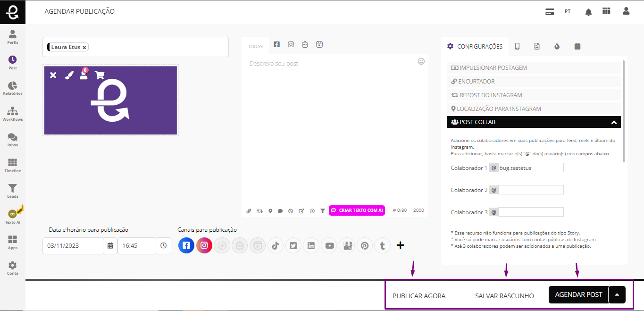Screen dimensions: 644x311
Task: Open the shopping cart tag on the image
Action: click(100, 75)
